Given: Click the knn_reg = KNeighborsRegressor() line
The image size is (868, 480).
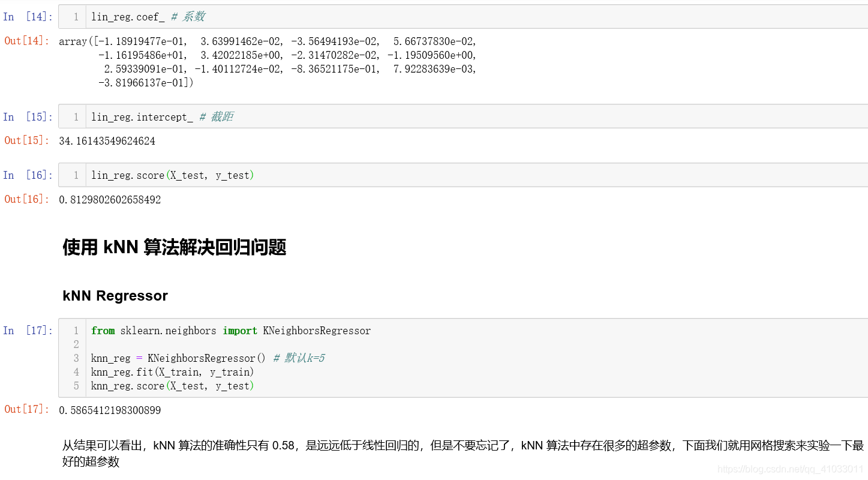Looking at the screenshot, I should 178,358.
